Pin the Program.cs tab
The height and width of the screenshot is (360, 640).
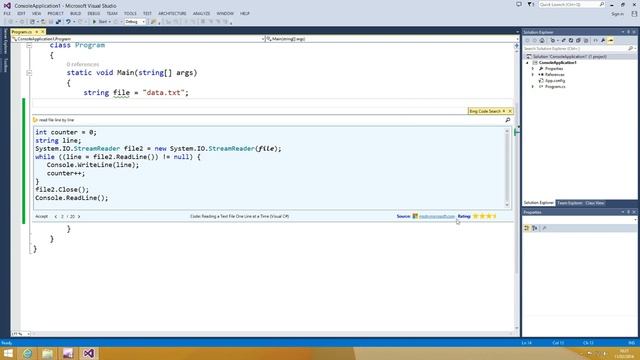(x=36, y=32)
